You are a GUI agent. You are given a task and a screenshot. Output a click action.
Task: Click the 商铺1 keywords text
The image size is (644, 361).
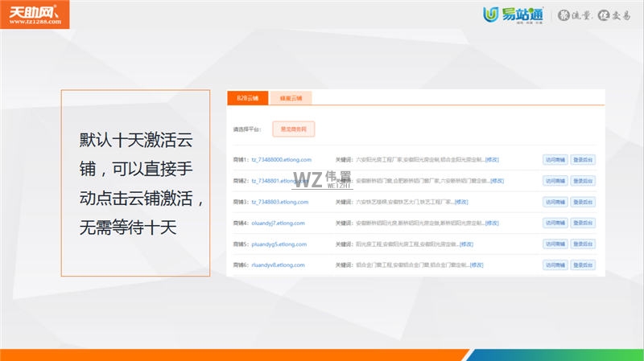tap(420, 159)
